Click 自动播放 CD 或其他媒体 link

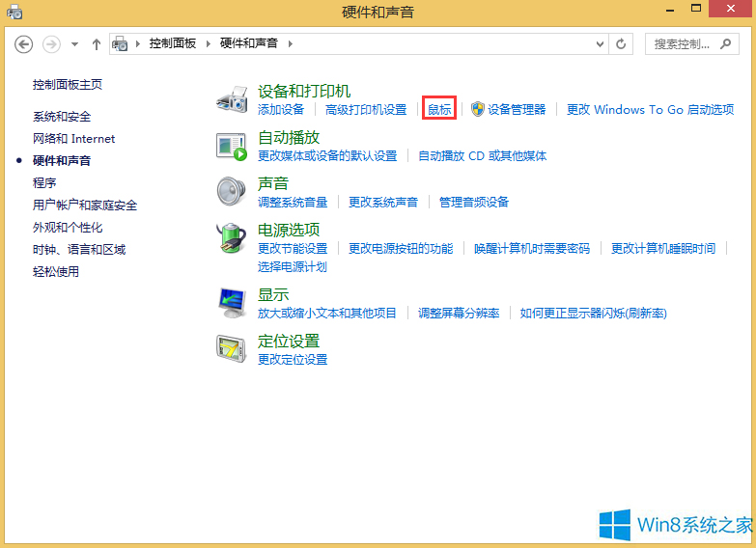point(482,156)
